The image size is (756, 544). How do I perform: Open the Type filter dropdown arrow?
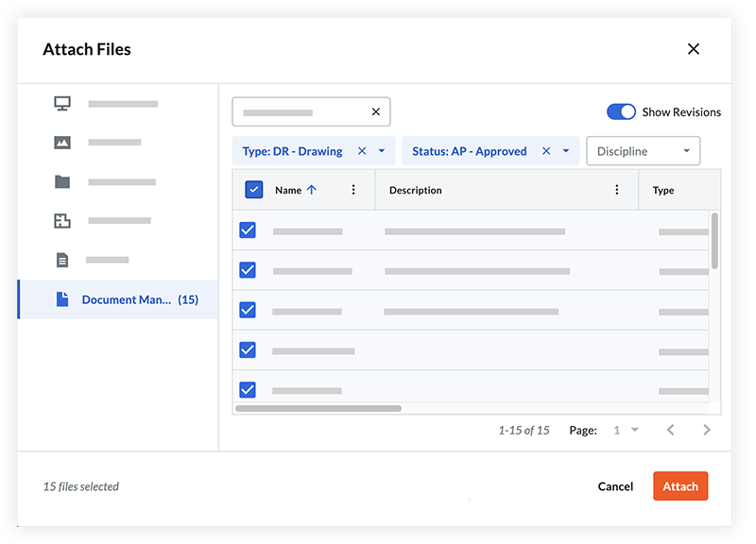[382, 151]
